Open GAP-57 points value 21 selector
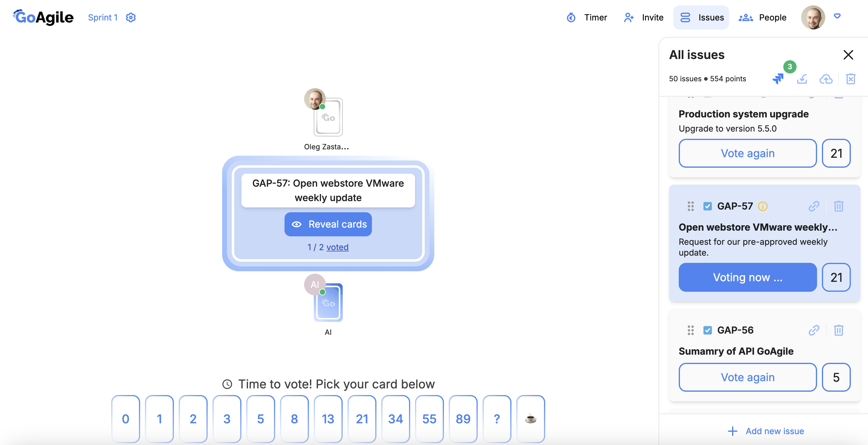Screen dimensions: 868x445 (x=836, y=277)
